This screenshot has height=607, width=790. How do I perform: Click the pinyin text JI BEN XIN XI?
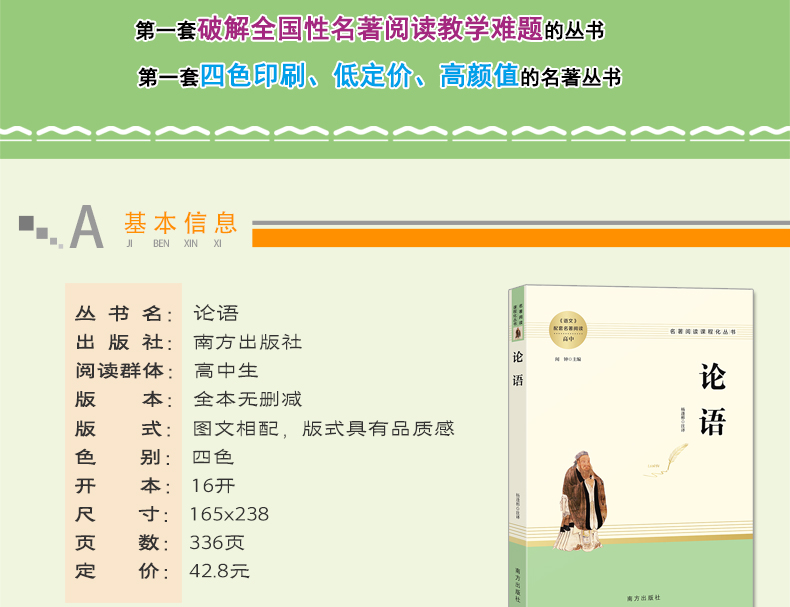174,244
